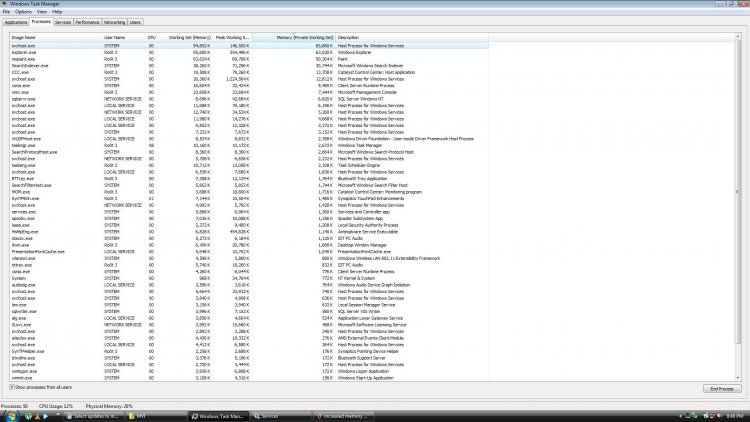
Task: Sort by Memory (Private Working Set) column header
Action: coord(294,37)
